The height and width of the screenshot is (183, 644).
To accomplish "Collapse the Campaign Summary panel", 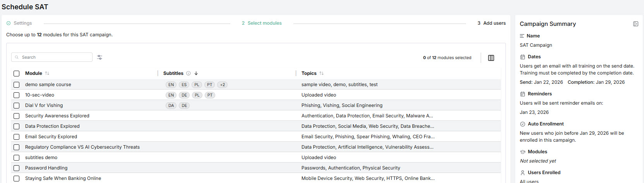I will pos(635,24).
